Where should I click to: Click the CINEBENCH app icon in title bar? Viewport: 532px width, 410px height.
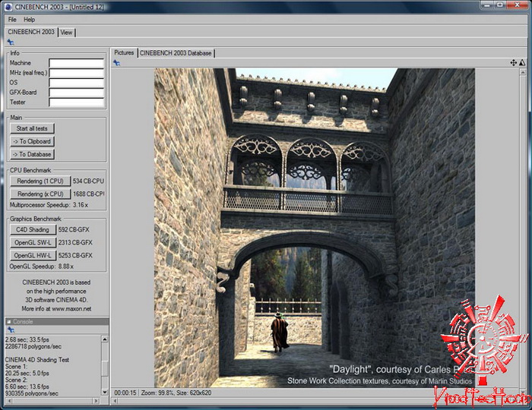(x=8, y=6)
